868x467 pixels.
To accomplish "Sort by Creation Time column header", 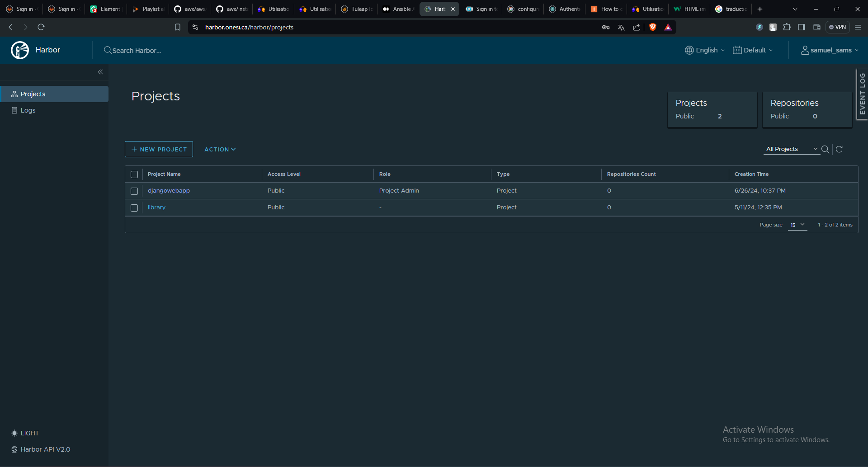I will (x=751, y=174).
